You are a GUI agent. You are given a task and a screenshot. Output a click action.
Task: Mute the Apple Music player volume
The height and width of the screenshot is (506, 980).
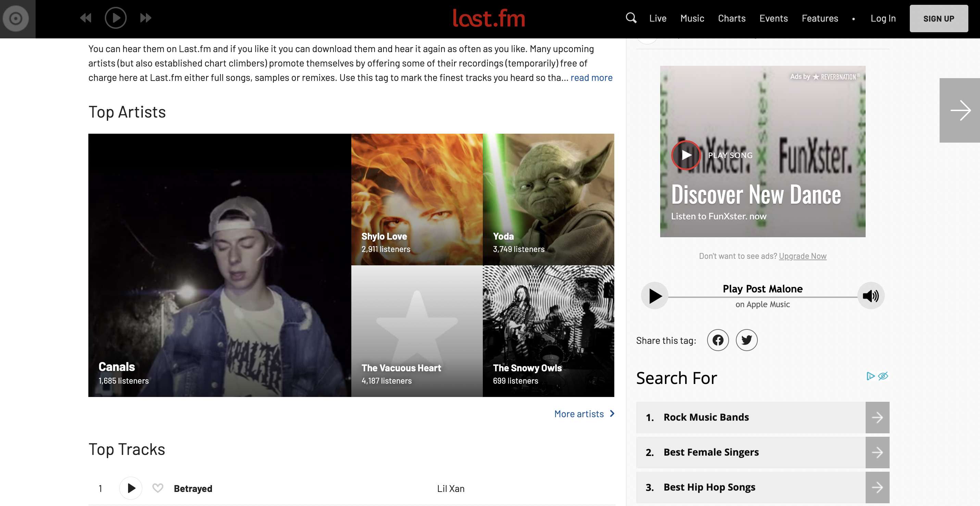point(871,296)
